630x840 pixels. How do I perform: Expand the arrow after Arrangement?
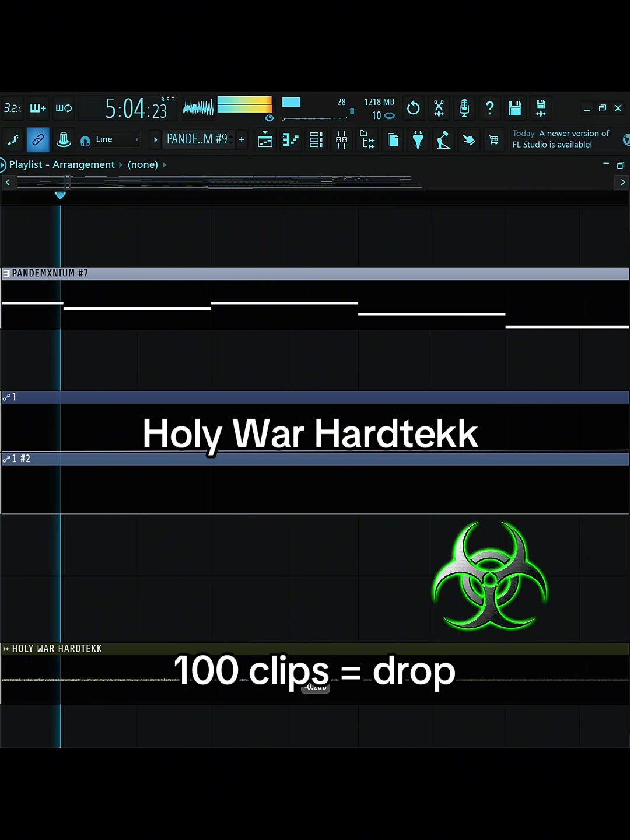point(121,165)
